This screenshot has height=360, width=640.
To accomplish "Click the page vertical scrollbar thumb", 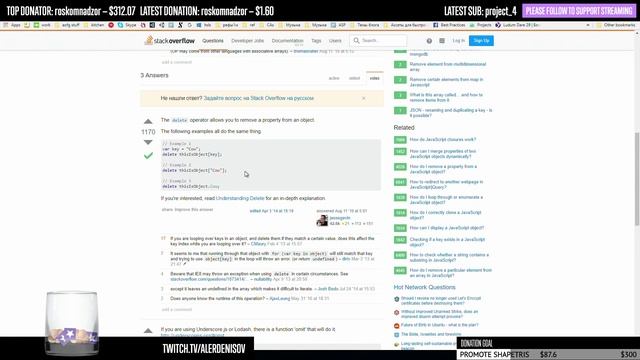I will (x=636, y=178).
